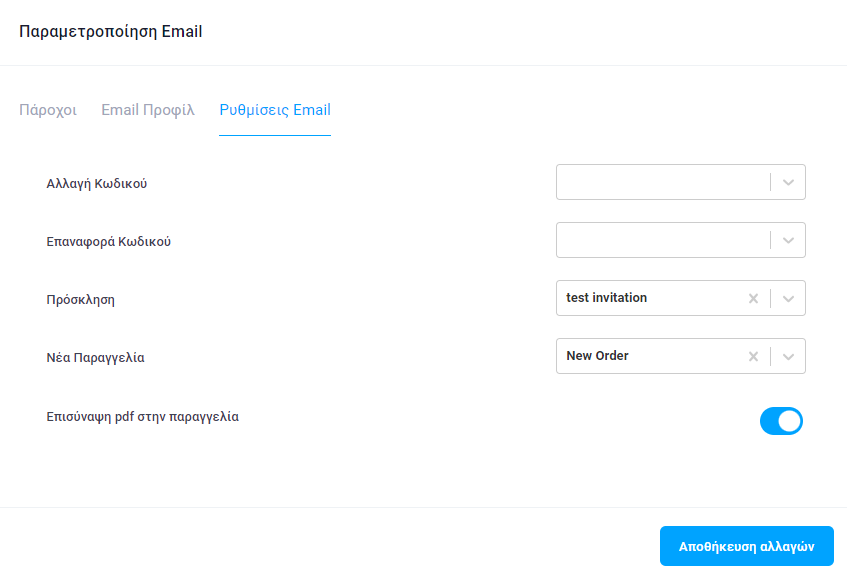Toggle the Επισύναψη pdf στην παραγγελία switch
Image resolution: width=847 pixels, height=585 pixels.
coord(781,421)
